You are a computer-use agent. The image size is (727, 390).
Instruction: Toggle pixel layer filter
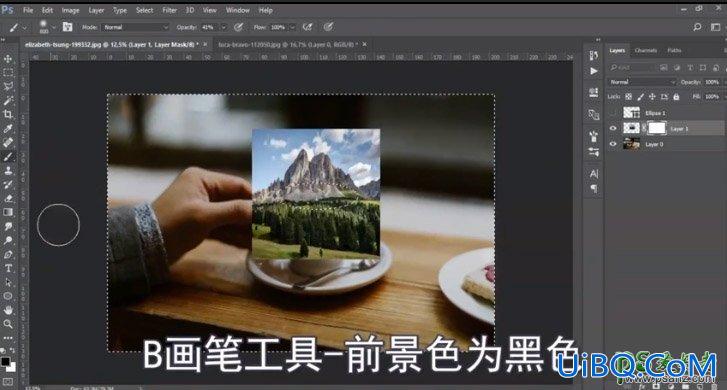(663, 68)
